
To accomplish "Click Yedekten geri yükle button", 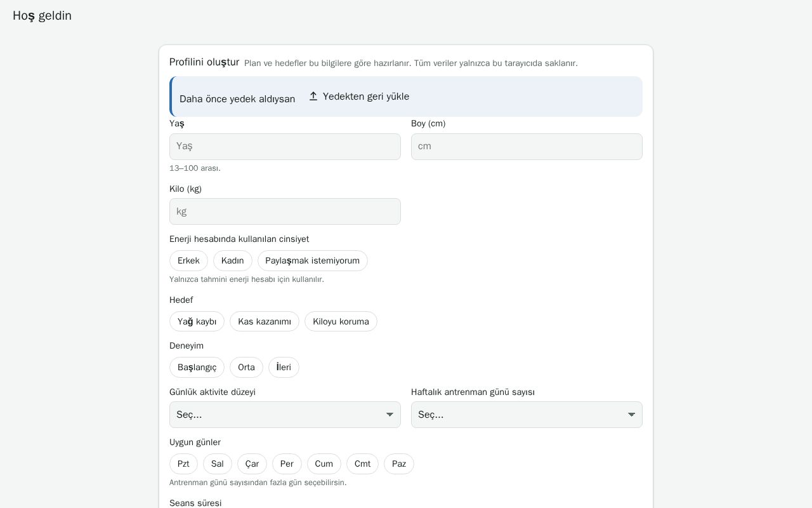I will coord(359,97).
